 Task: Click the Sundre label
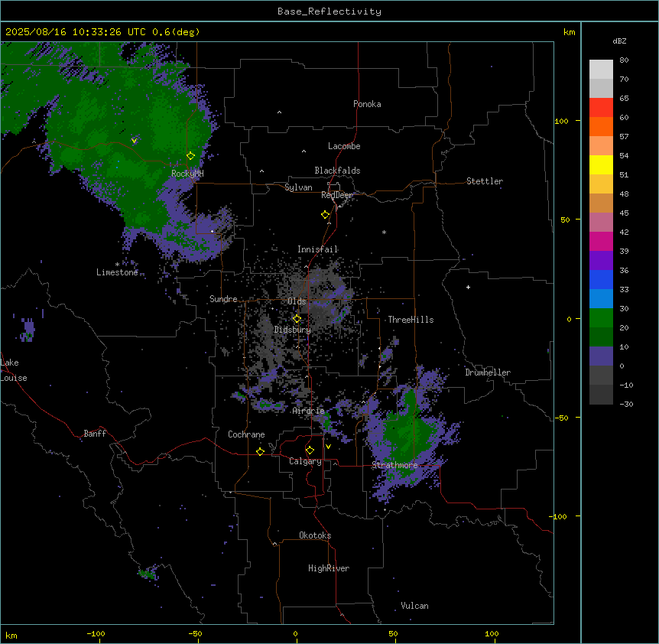pos(223,299)
